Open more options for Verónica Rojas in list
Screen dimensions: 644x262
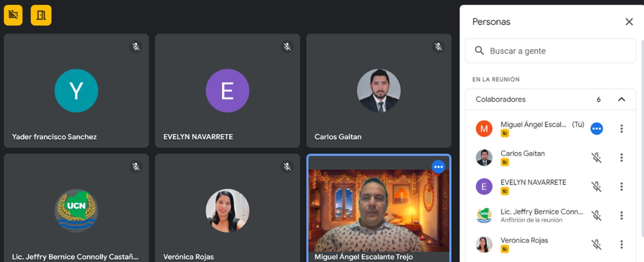pyautogui.click(x=622, y=245)
